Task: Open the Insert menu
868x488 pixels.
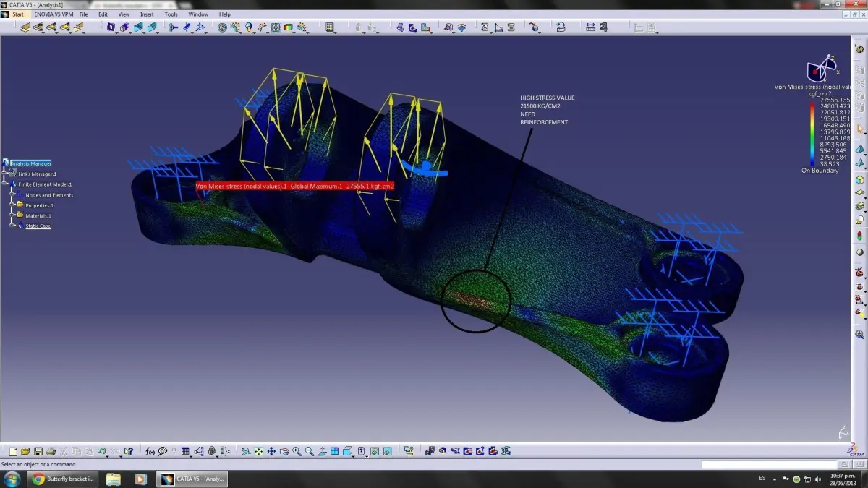Action: 147,14
